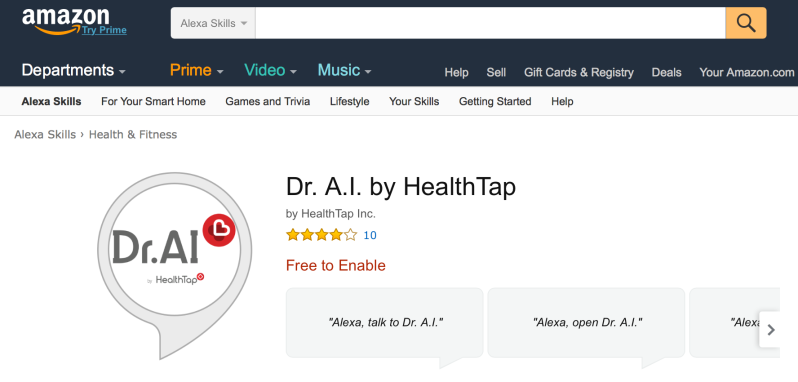Select the Games and Trivia tab
The height and width of the screenshot is (382, 798).
(x=268, y=101)
